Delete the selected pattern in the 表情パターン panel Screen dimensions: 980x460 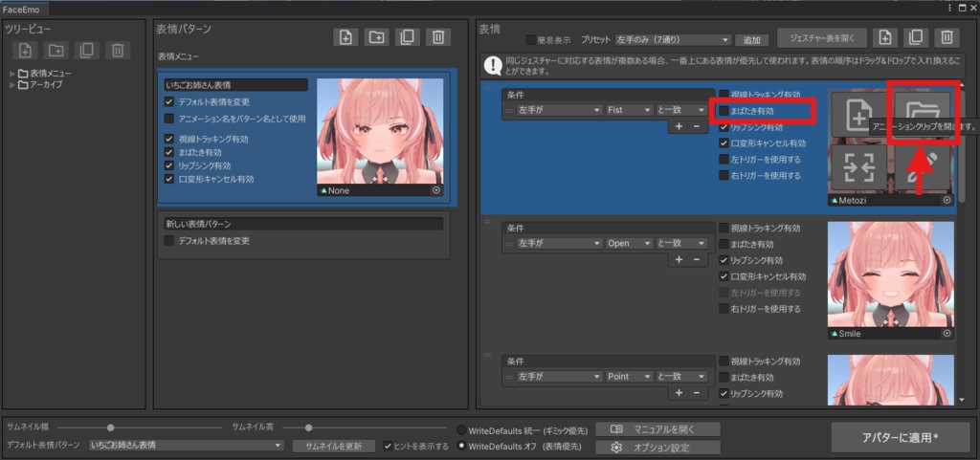pyautogui.click(x=438, y=37)
